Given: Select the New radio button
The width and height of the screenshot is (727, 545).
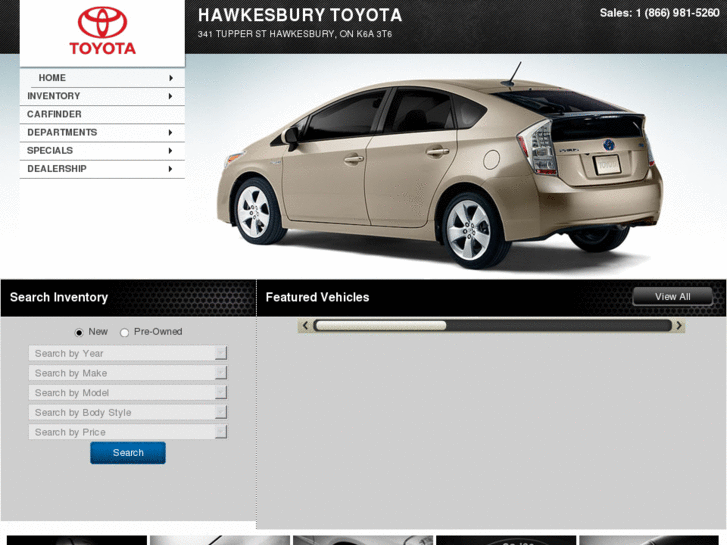Looking at the screenshot, I should [79, 333].
